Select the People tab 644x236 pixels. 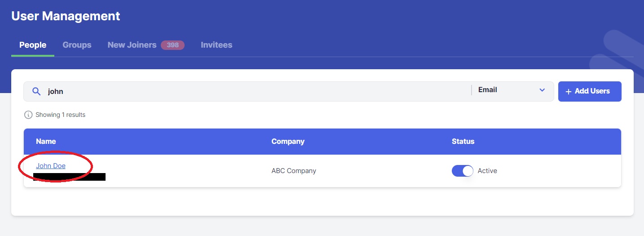[x=33, y=45]
